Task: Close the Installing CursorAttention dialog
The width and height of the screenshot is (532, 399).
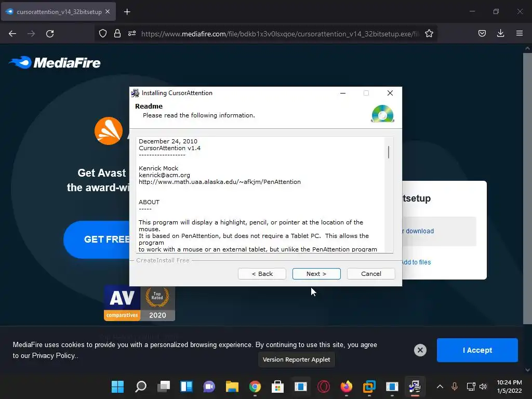Action: 390,93
